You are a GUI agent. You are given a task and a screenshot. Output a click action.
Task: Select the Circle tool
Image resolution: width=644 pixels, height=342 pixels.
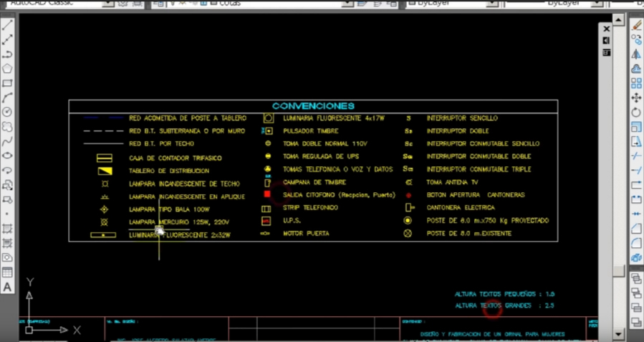click(7, 112)
